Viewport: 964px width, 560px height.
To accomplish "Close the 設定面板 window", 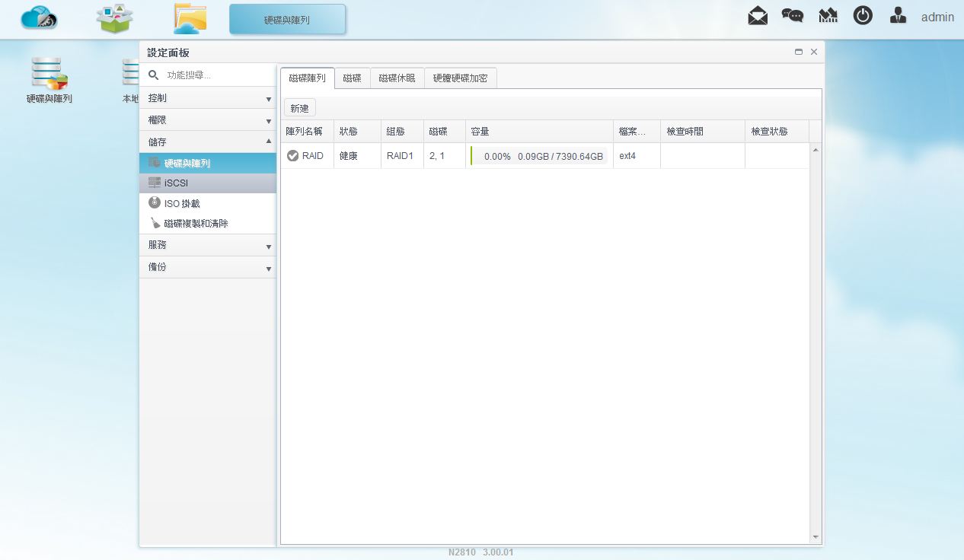I will [x=814, y=52].
